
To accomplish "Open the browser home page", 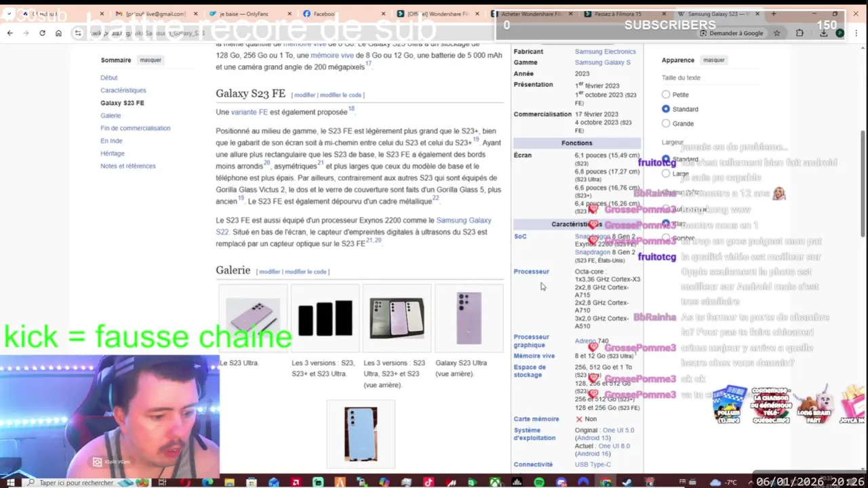I will coord(58,33).
